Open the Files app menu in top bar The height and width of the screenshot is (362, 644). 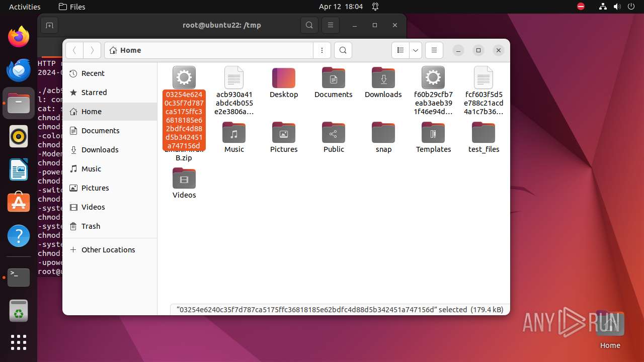pos(72,7)
